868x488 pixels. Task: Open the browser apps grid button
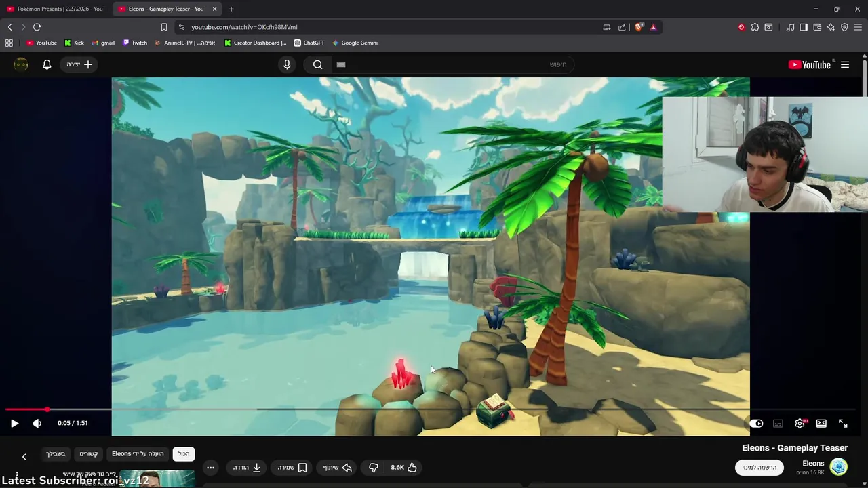pos(9,43)
